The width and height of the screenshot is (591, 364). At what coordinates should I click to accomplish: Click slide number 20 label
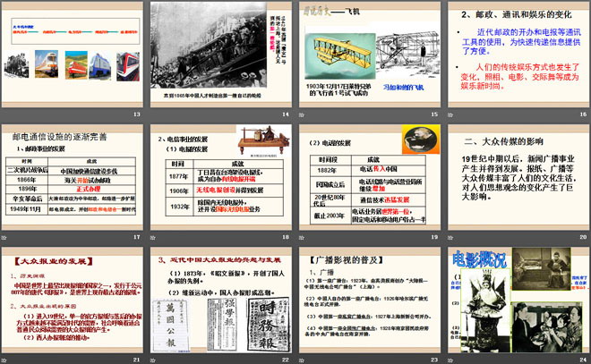coord(584,237)
